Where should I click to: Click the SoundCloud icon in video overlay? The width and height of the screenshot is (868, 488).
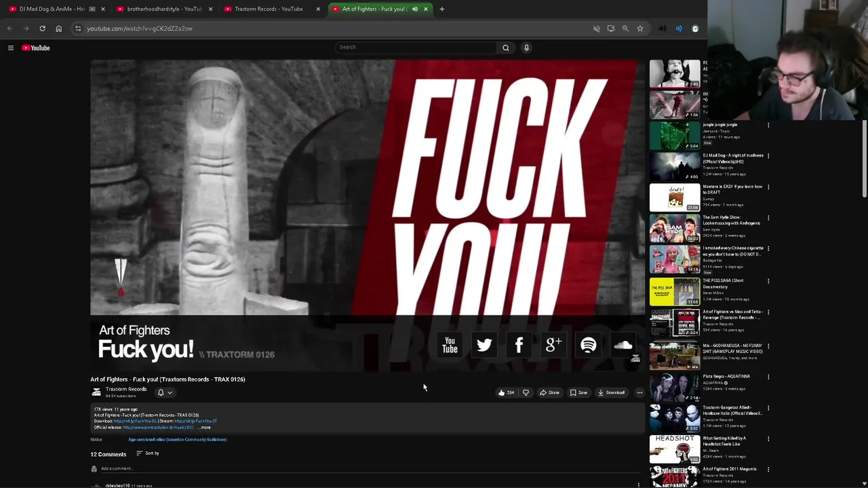click(x=623, y=346)
